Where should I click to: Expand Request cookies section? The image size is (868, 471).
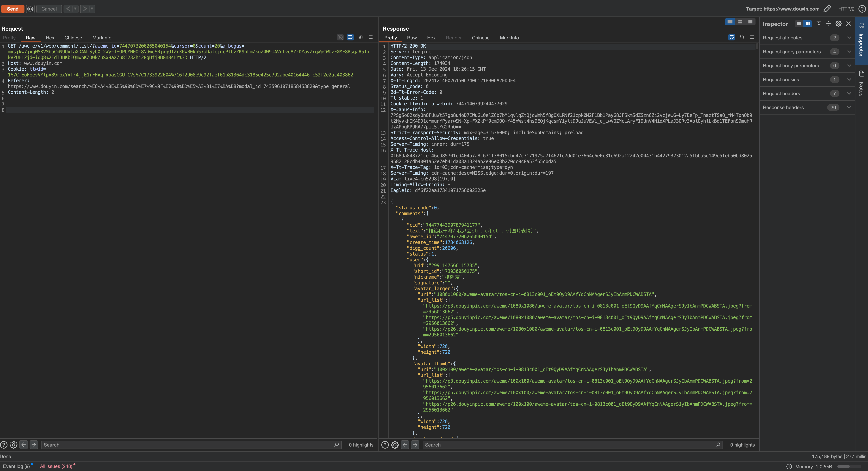point(807,80)
